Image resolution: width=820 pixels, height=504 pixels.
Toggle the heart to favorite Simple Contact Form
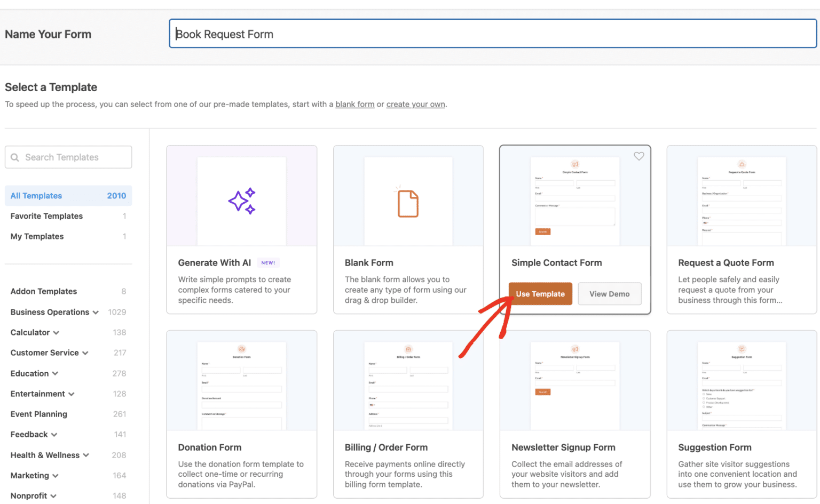click(638, 156)
